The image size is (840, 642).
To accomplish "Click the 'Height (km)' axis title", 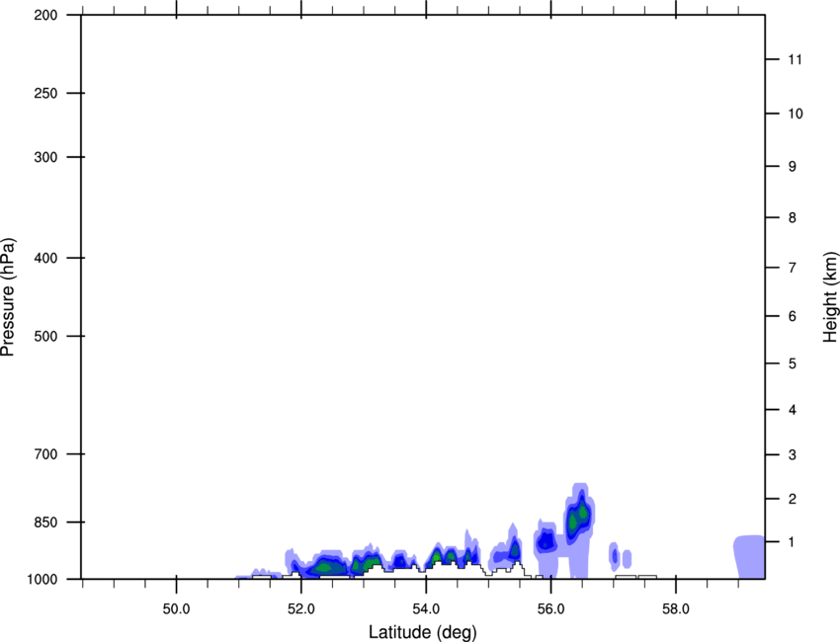I will (x=830, y=296).
